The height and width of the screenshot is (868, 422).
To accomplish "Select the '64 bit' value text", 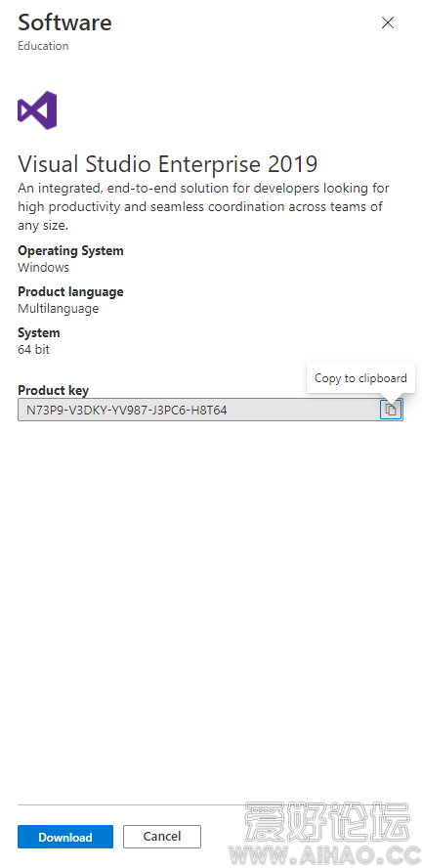I will tap(34, 349).
